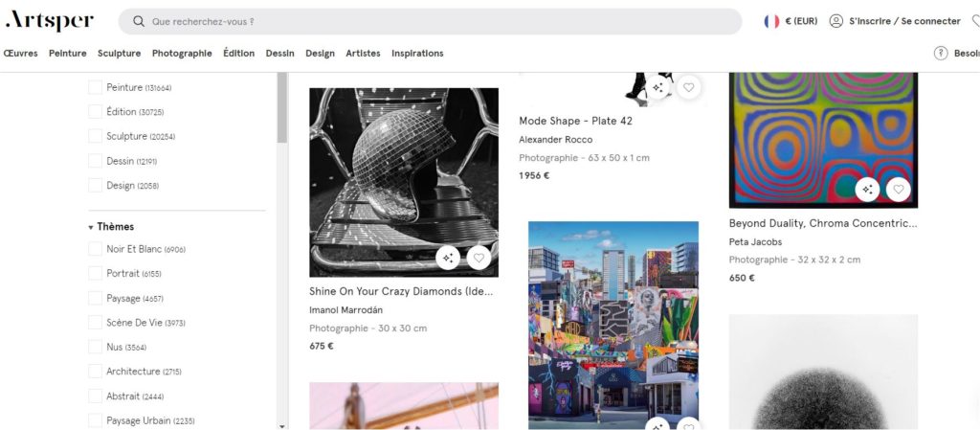Open the Photographie menu
The height and width of the screenshot is (430, 980).
[182, 54]
